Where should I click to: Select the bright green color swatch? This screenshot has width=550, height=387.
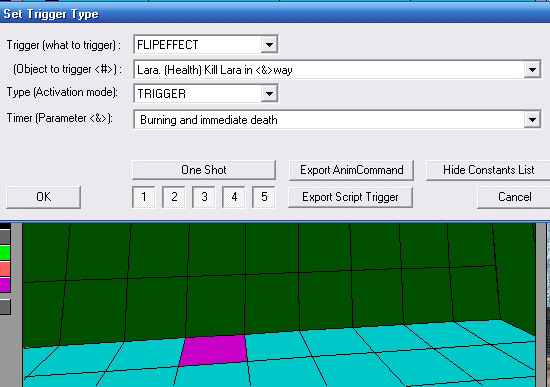pos(5,253)
